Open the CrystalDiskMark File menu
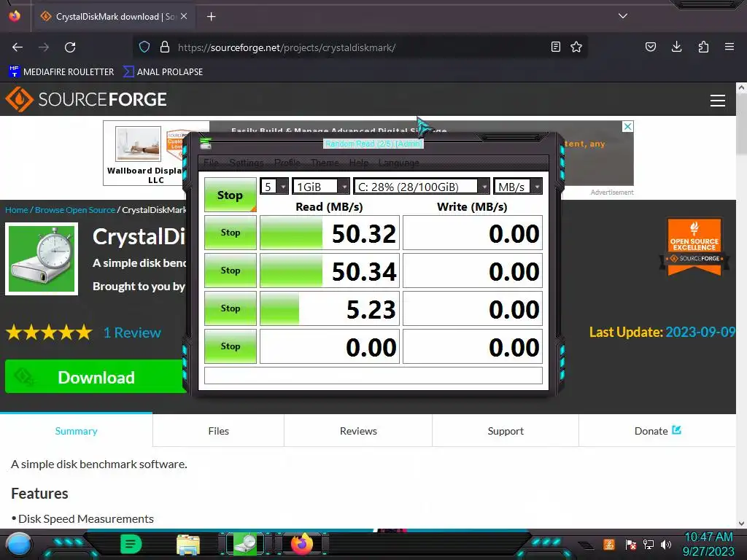Image resolution: width=747 pixels, height=560 pixels. click(211, 163)
